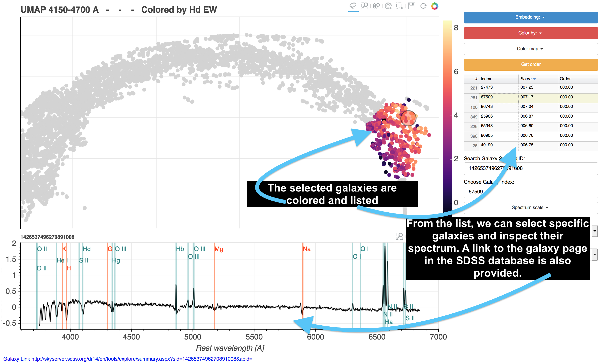Image resolution: width=601 pixels, height=364 pixels.
Task: Toggle the Tap select tool
Action: click(388, 6)
